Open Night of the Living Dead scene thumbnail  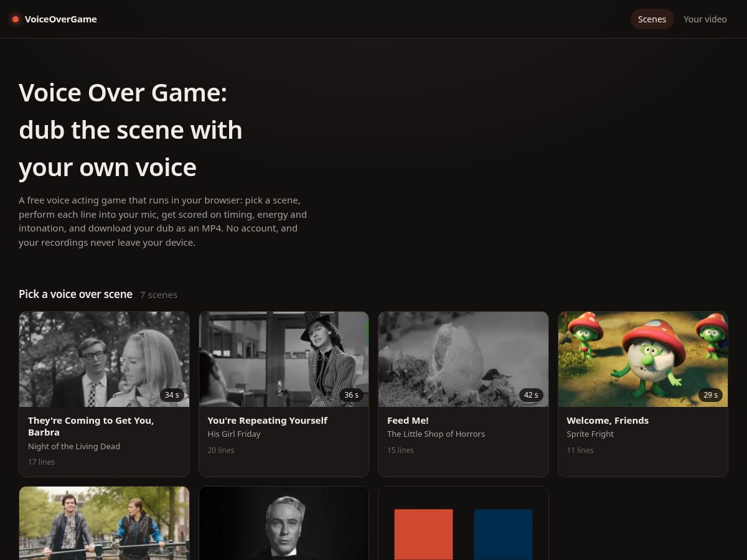pos(104,359)
